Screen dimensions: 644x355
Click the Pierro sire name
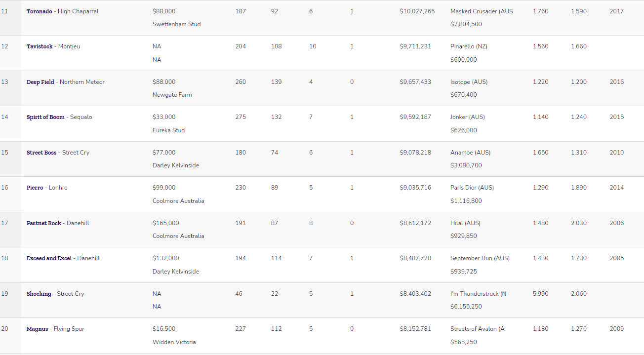click(x=36, y=188)
